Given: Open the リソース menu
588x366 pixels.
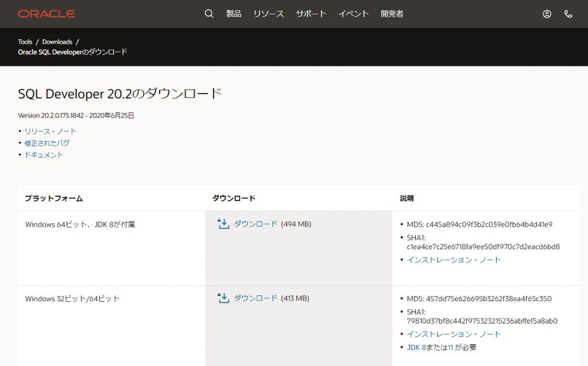Looking at the screenshot, I should coord(269,14).
